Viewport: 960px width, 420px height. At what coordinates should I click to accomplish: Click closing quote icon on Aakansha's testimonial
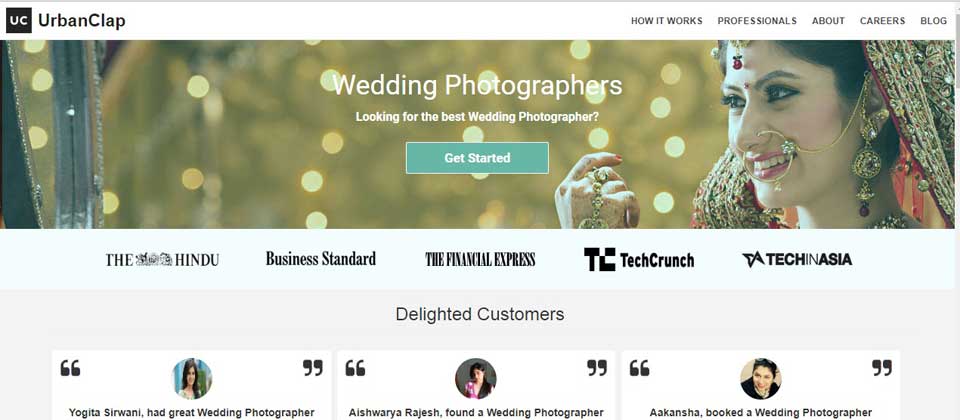(882, 368)
